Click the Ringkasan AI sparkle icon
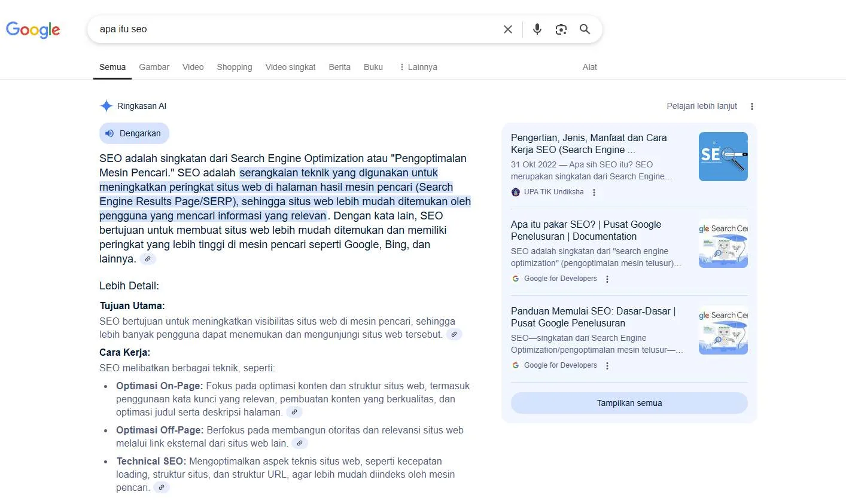Image resolution: width=846 pixels, height=504 pixels. (106, 106)
